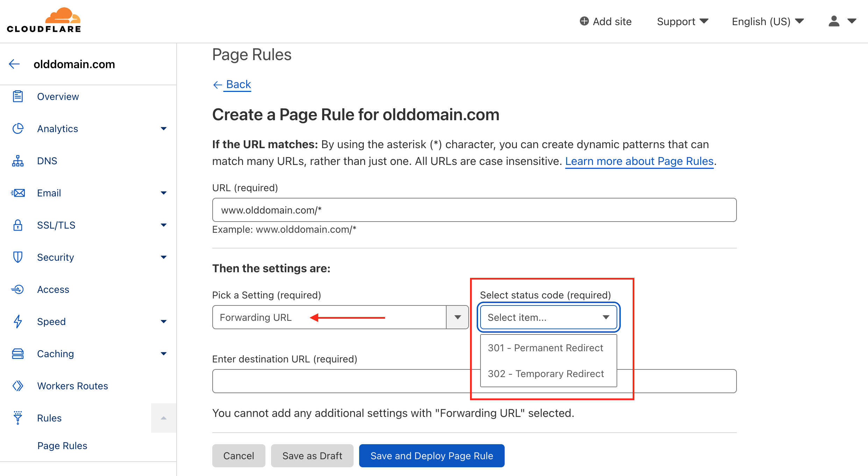The width and height of the screenshot is (868, 476).
Task: Select the DNS icon in sidebar
Action: click(18, 161)
